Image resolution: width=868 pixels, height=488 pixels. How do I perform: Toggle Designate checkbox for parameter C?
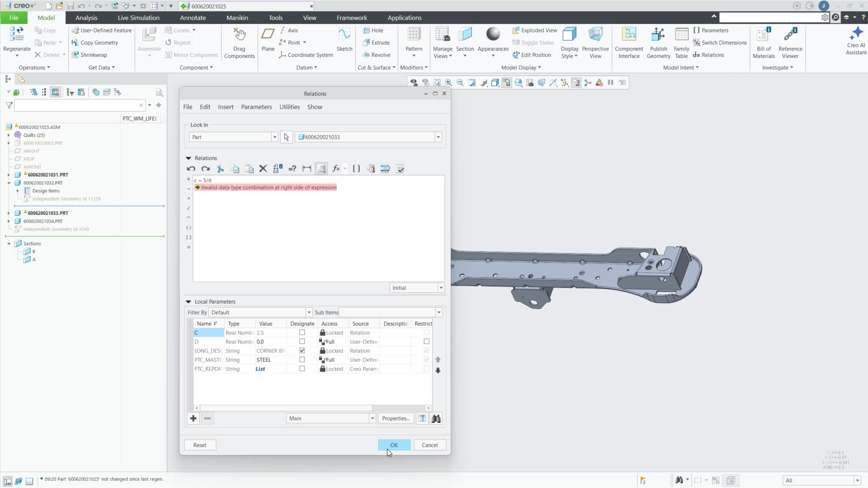302,333
